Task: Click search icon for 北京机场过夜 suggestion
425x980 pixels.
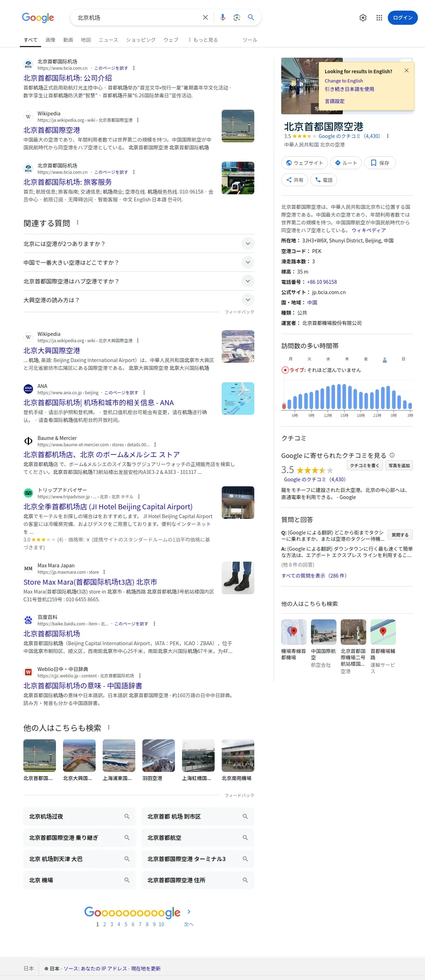Action: coord(127,816)
